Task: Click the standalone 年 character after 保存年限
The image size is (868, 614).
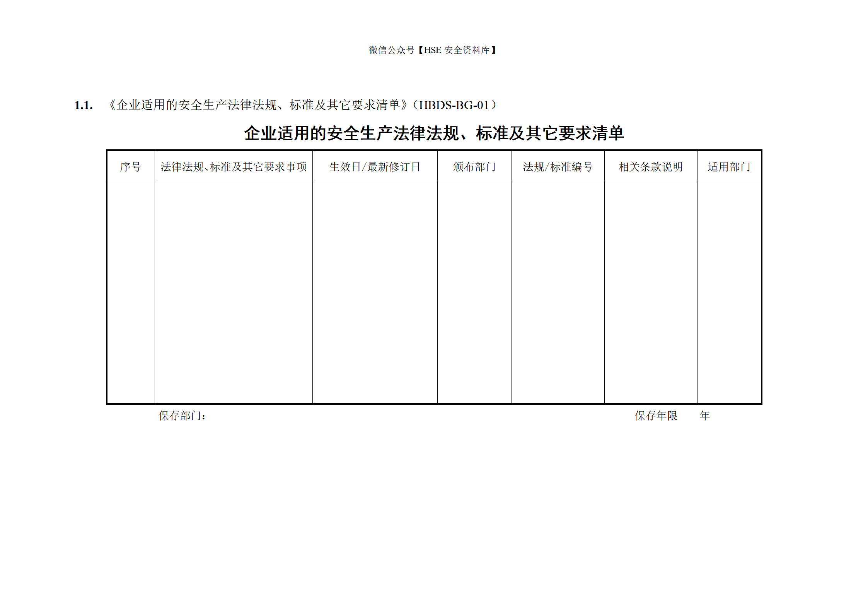Action: click(705, 416)
